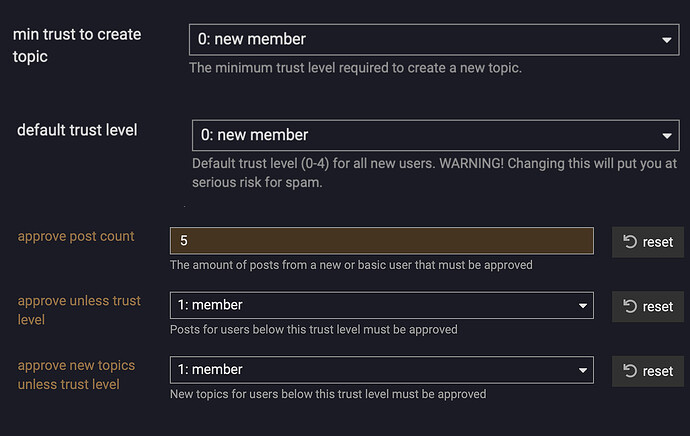The width and height of the screenshot is (690, 436).
Task: Click the approve unless trust level label
Action: tap(79, 310)
